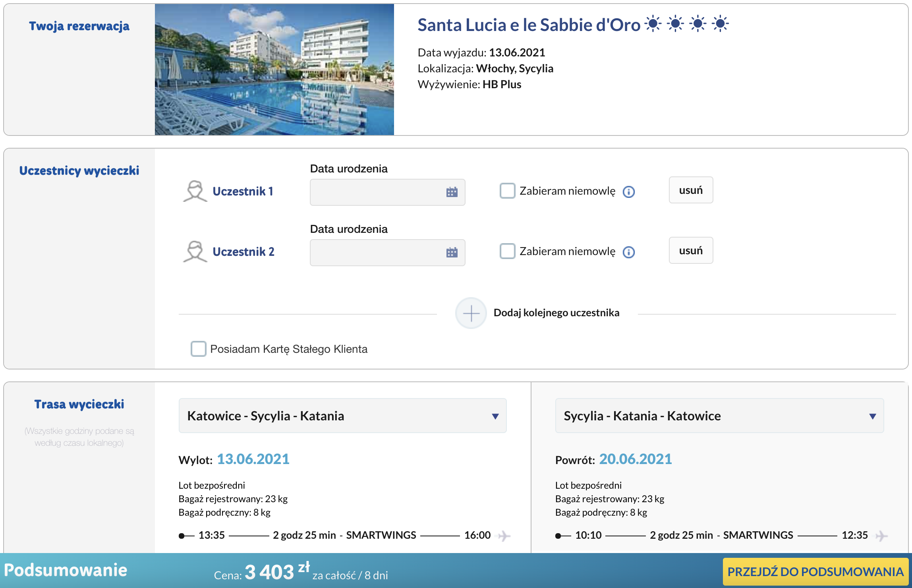This screenshot has height=588, width=912.
Task: Click the plus icon to add participant
Action: [471, 313]
